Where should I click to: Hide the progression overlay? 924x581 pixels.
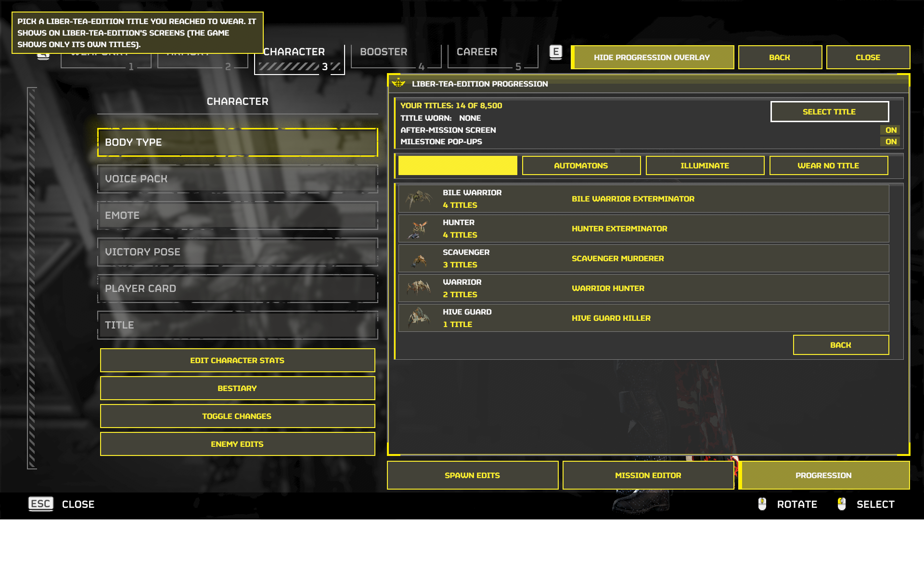click(x=652, y=57)
